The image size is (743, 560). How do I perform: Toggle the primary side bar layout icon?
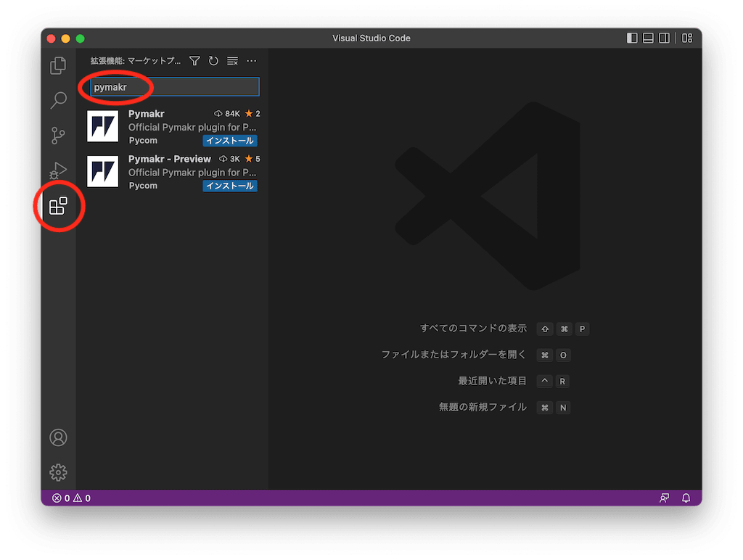tap(632, 38)
